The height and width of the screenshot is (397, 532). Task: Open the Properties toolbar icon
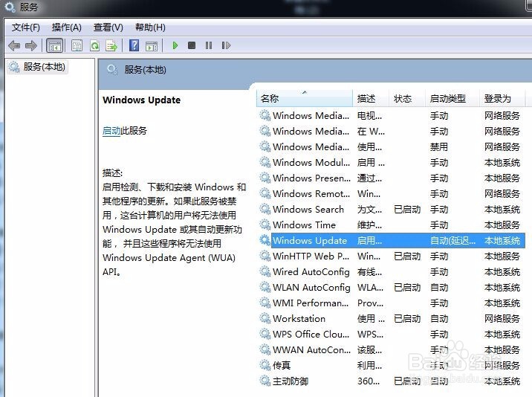tap(77, 45)
